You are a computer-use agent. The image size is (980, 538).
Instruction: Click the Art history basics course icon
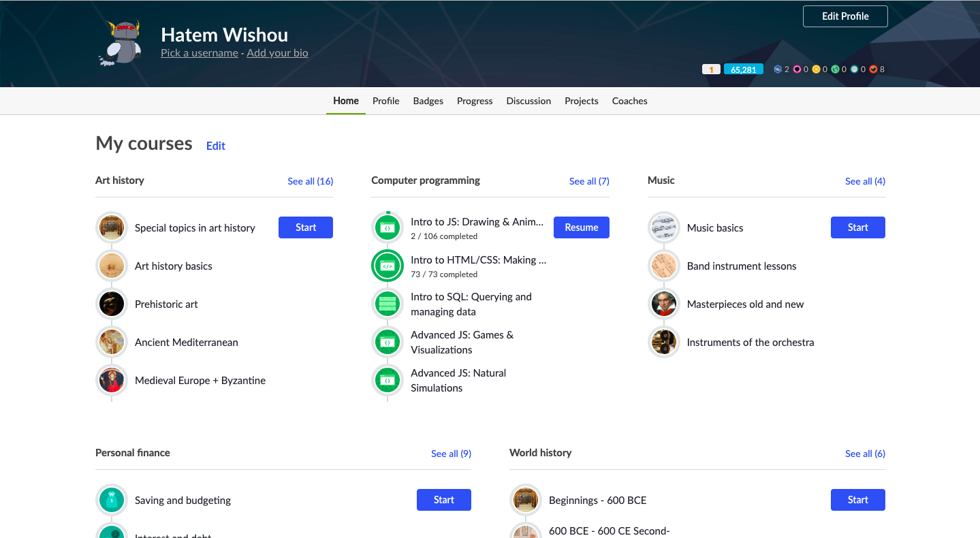coord(112,266)
